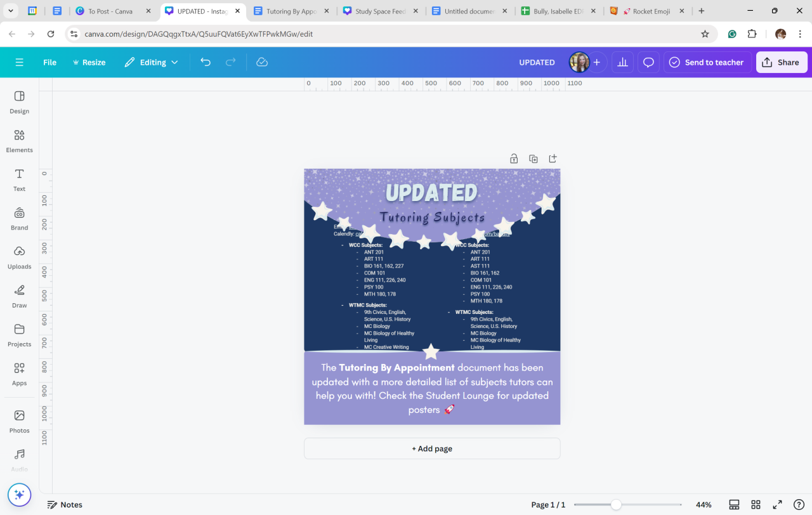Screen dimensions: 812x515
Task: Reload the browser page
Action: 51,34
